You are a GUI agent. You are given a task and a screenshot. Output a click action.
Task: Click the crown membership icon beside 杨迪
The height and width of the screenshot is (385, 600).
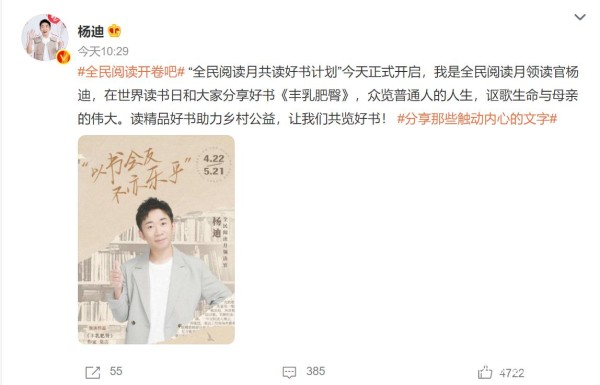click(114, 31)
